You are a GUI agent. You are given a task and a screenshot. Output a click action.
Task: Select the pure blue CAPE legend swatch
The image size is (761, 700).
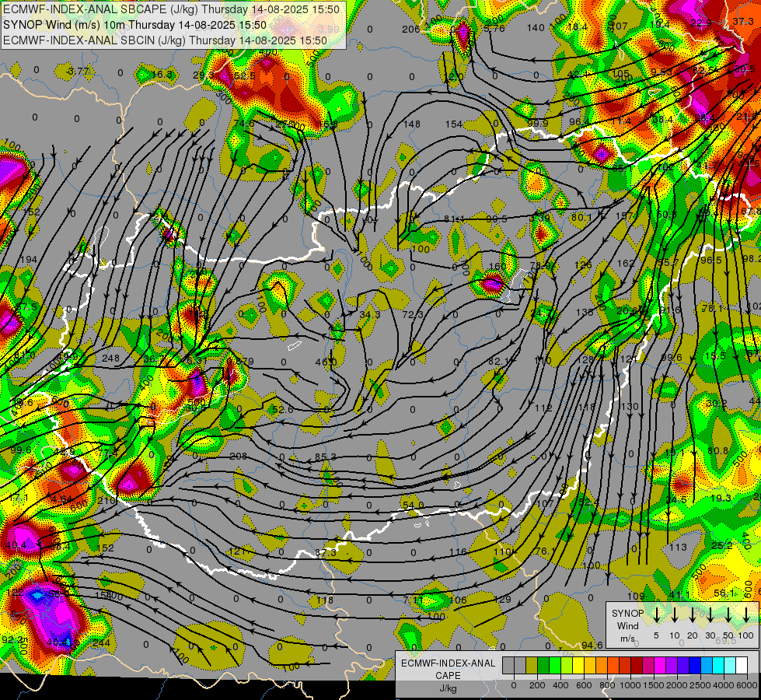point(695,665)
